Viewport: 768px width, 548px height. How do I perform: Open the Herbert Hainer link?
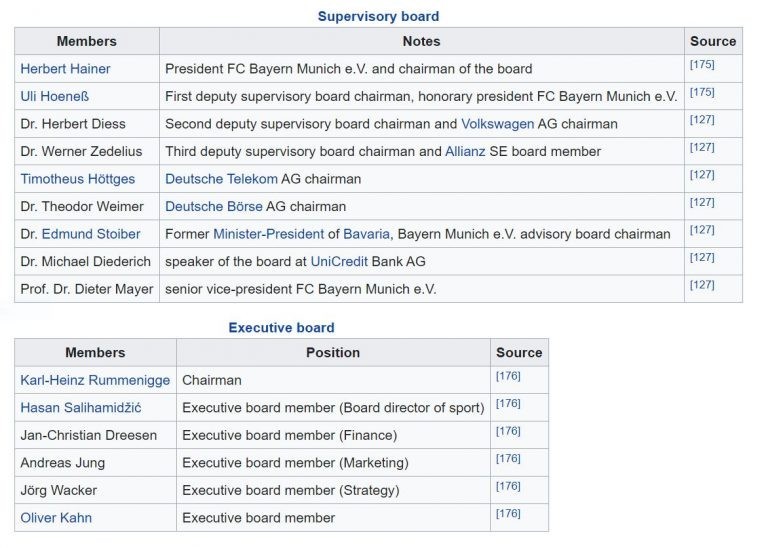pos(65,69)
